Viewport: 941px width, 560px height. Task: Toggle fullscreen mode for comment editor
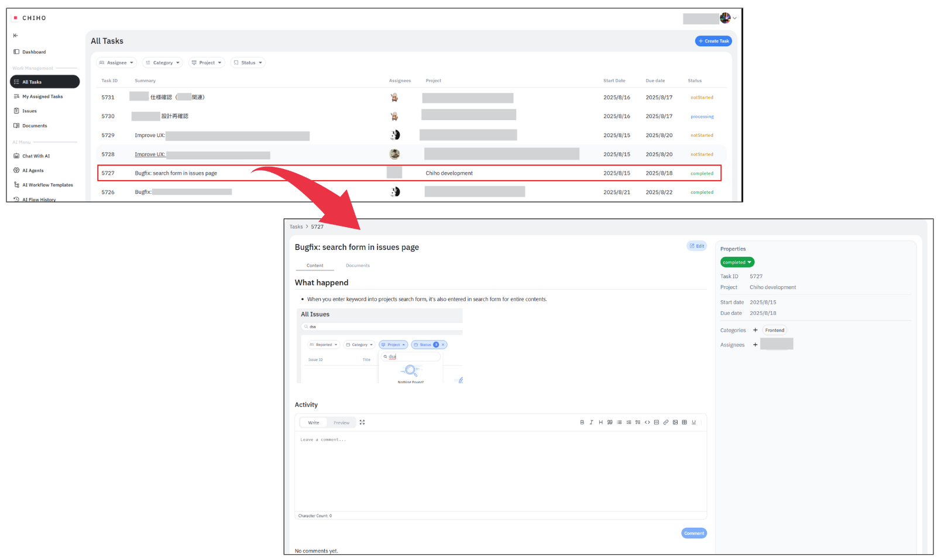(x=362, y=422)
